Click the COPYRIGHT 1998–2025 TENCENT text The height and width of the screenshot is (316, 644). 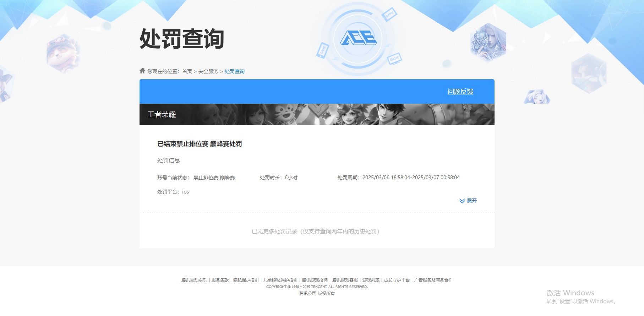[317, 287]
